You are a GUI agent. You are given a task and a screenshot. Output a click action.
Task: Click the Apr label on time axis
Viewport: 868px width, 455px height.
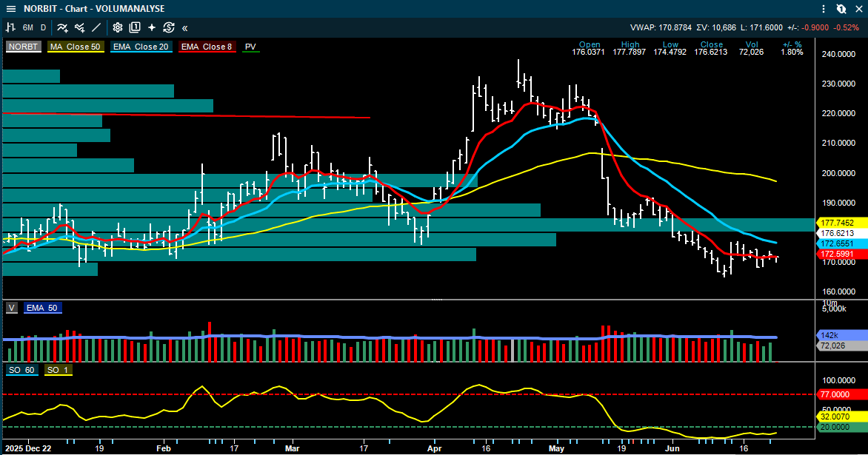435,448
